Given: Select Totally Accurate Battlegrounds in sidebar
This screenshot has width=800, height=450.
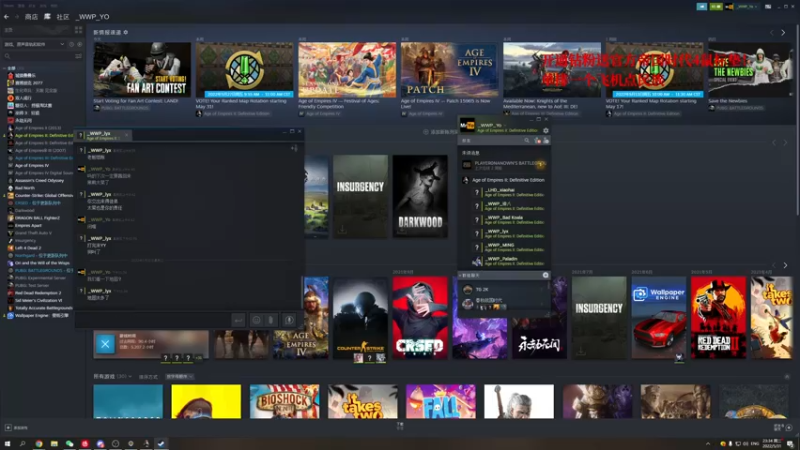Looking at the screenshot, I should pos(43,308).
